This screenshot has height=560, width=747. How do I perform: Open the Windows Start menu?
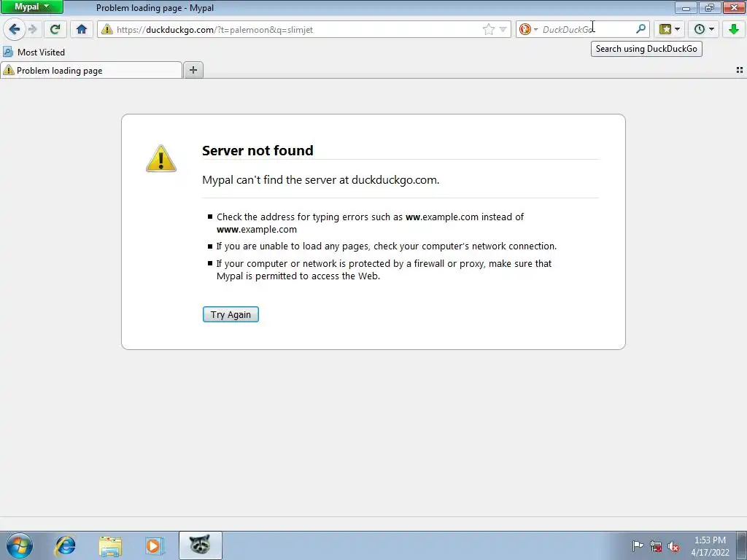pos(20,545)
